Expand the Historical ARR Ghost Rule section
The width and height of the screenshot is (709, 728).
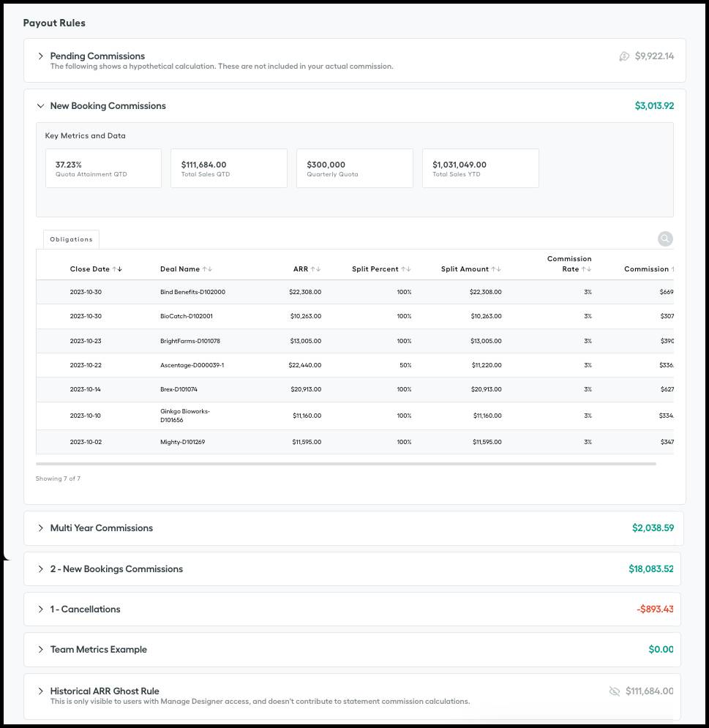click(x=41, y=691)
